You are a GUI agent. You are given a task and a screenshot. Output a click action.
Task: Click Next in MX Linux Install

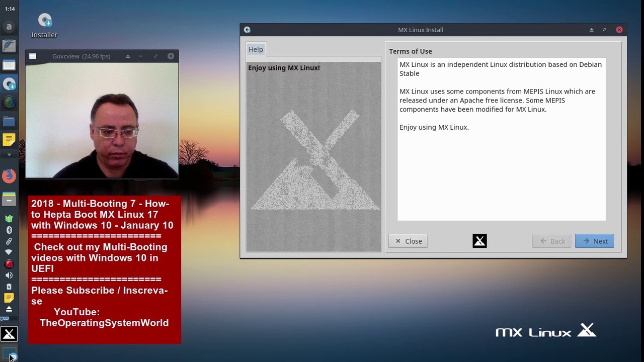click(x=595, y=241)
